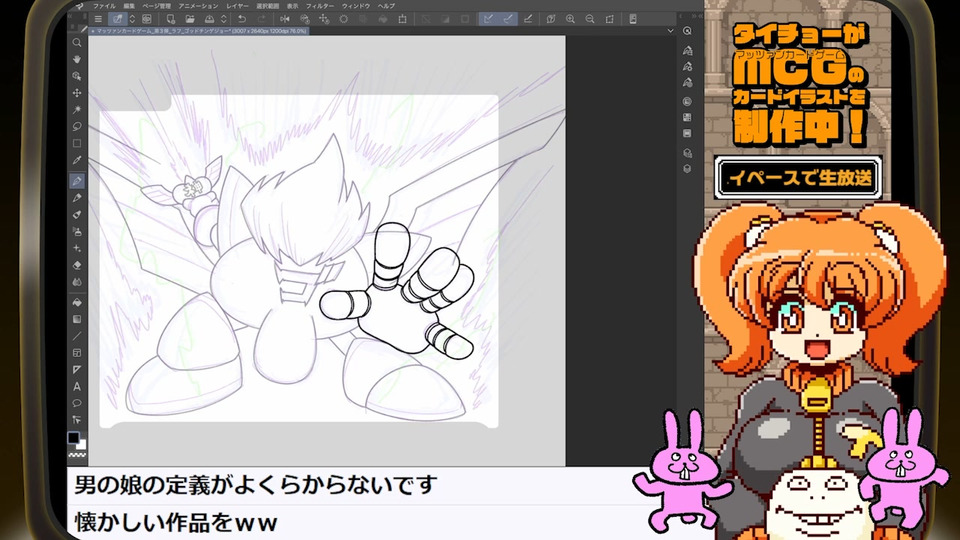Expand the arrows beside the CLIP STUDIO icon
The height and width of the screenshot is (540, 960).
coord(132,19)
